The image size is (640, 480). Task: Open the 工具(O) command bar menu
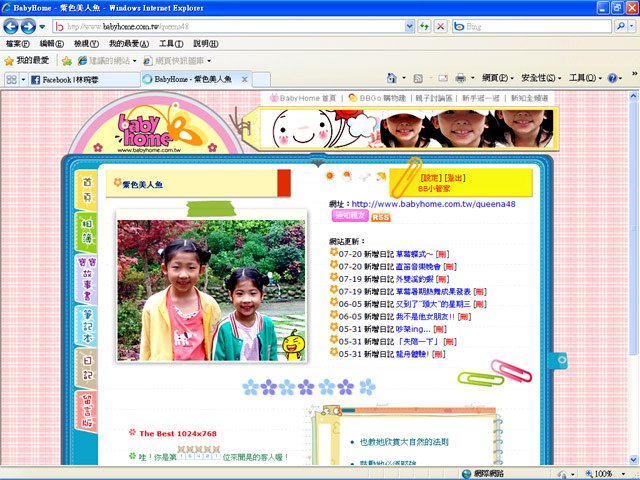click(x=585, y=78)
